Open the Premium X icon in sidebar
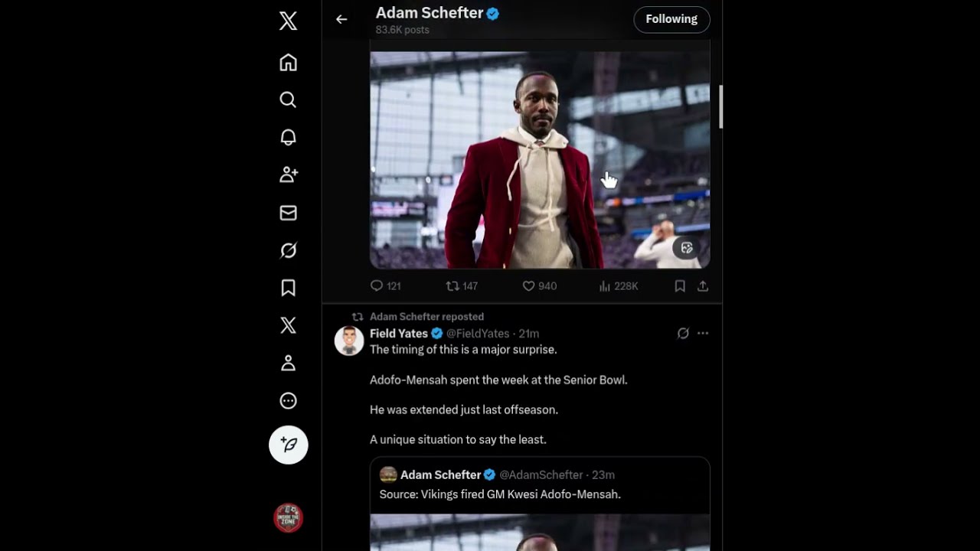Image resolution: width=980 pixels, height=551 pixels. [x=288, y=325]
